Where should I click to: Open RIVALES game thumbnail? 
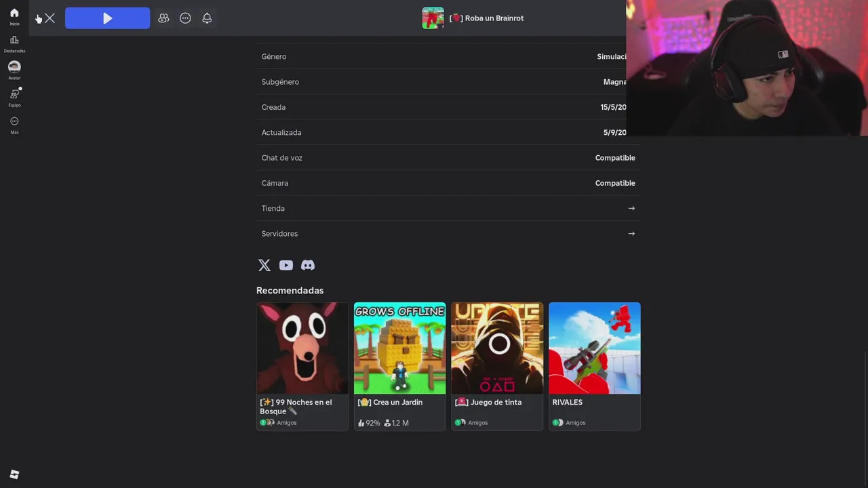595,348
